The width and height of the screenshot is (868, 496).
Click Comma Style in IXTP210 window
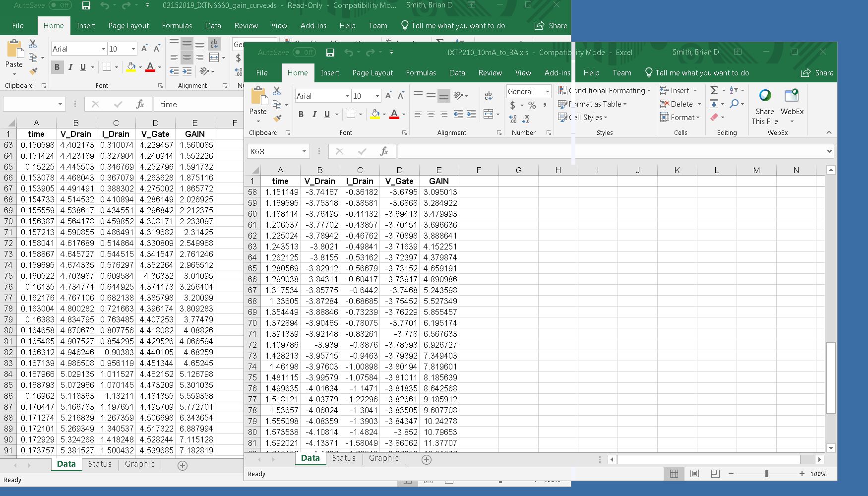(545, 105)
